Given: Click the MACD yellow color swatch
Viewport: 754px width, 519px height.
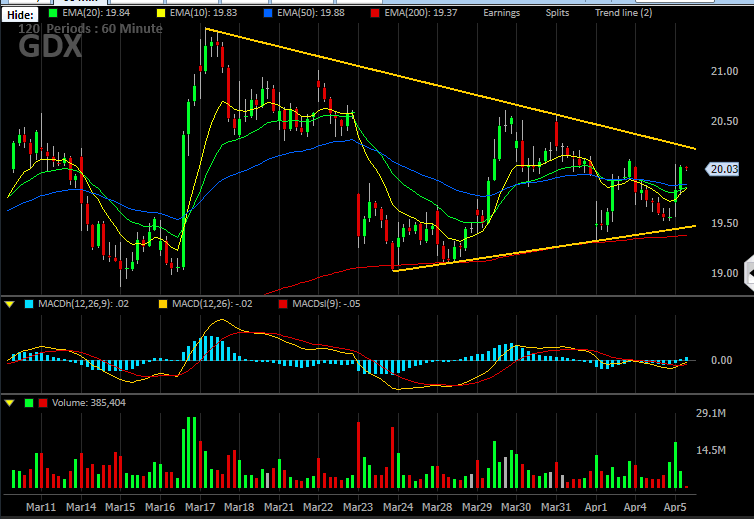Looking at the screenshot, I should [163, 304].
